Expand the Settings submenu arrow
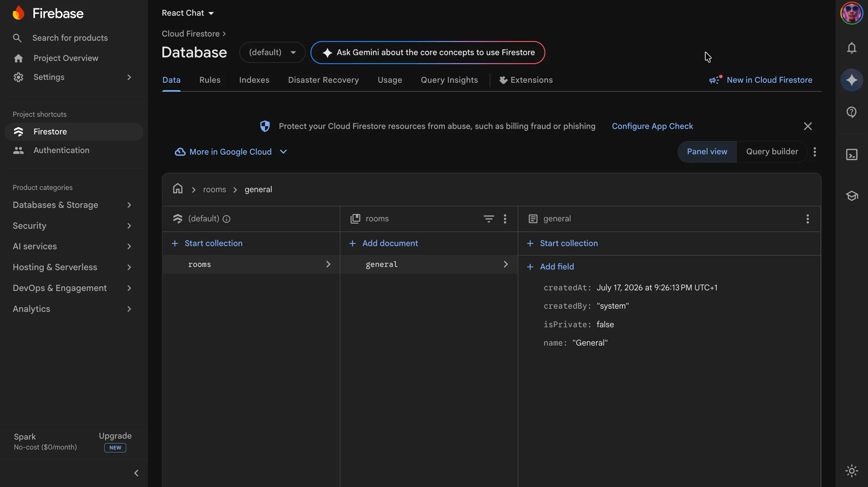The image size is (868, 487). 129,77
